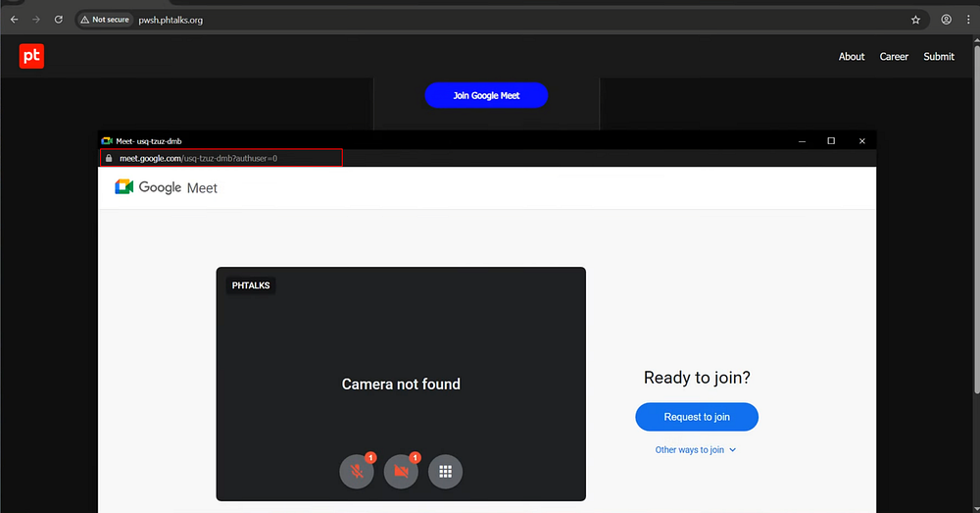Open the Submit menu item
The width and height of the screenshot is (980, 513).
939,56
